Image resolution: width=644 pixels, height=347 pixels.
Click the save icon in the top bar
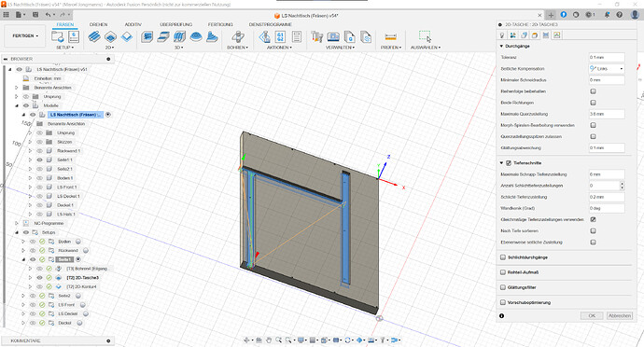(x=35, y=15)
